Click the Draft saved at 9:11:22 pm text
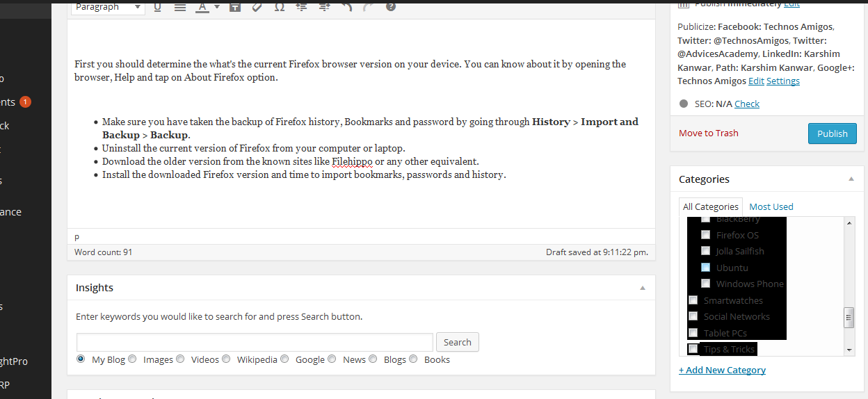This screenshot has height=399, width=868. 597,252
